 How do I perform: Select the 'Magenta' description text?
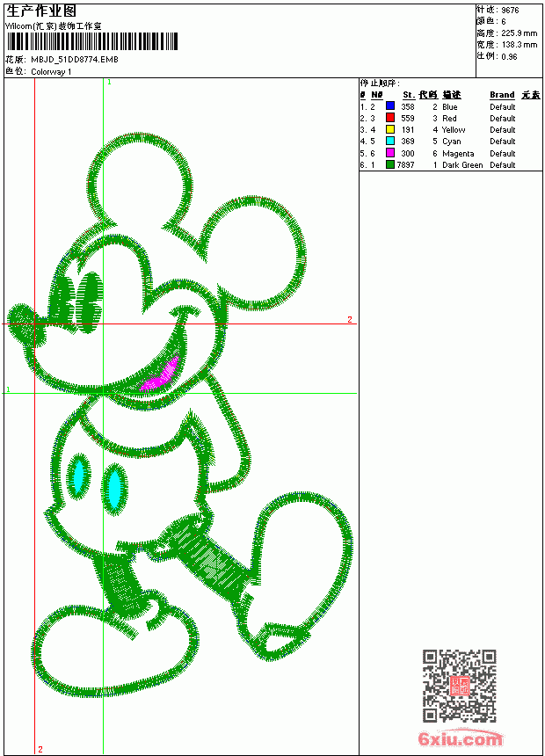pyautogui.click(x=458, y=154)
